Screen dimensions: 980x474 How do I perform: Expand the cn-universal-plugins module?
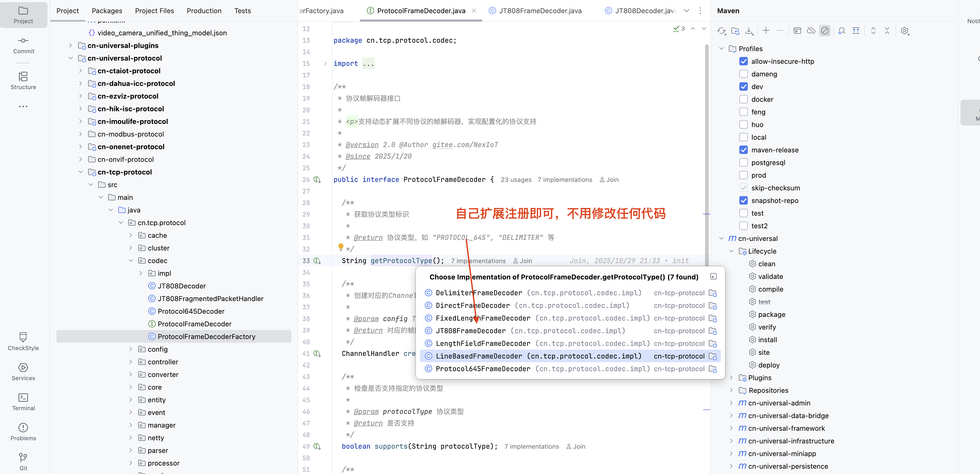coord(70,45)
